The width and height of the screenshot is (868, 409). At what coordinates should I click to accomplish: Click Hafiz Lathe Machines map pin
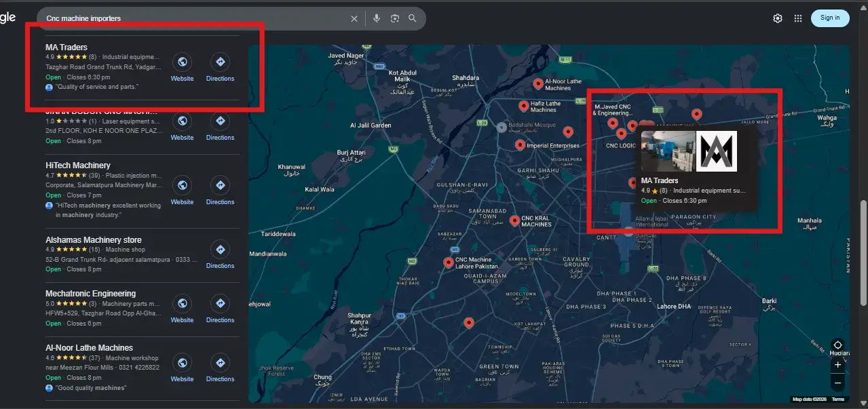[523, 106]
